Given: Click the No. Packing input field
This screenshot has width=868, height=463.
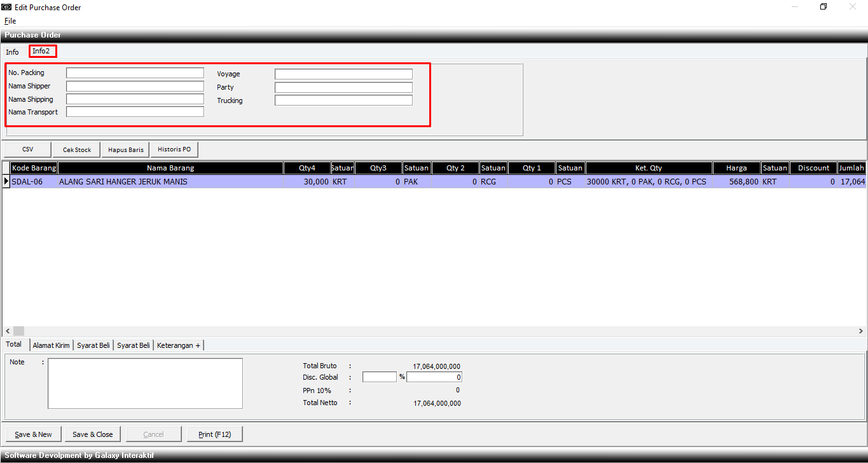Looking at the screenshot, I should coord(135,73).
